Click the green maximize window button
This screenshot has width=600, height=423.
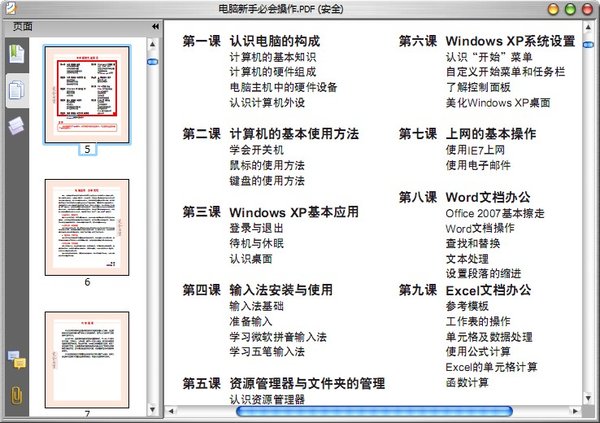point(570,9)
